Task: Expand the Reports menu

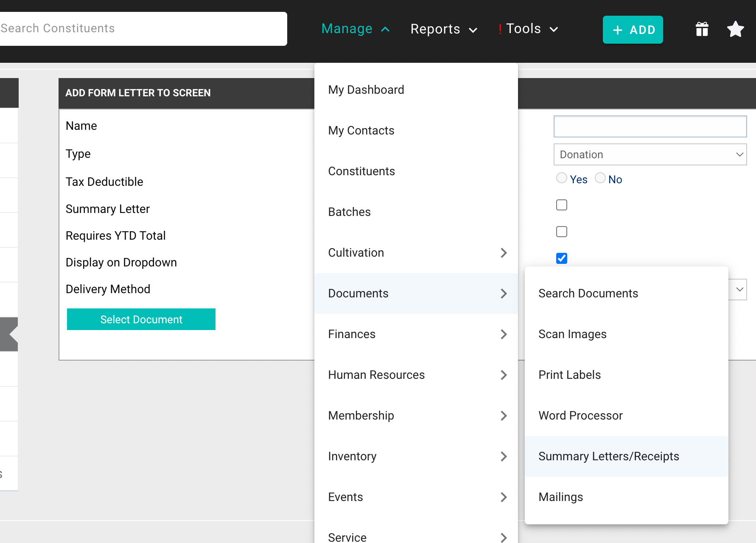Action: (444, 29)
